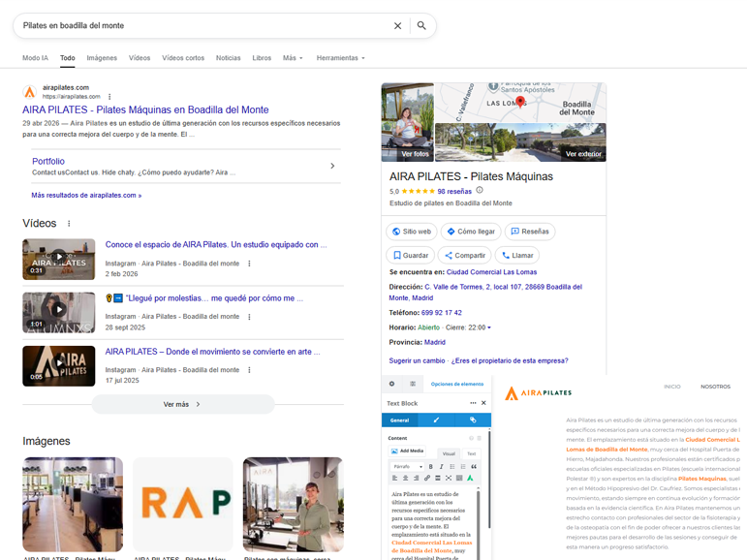Switch to Modo IA tab
Viewport: 747px width, 560px height.
pos(35,58)
